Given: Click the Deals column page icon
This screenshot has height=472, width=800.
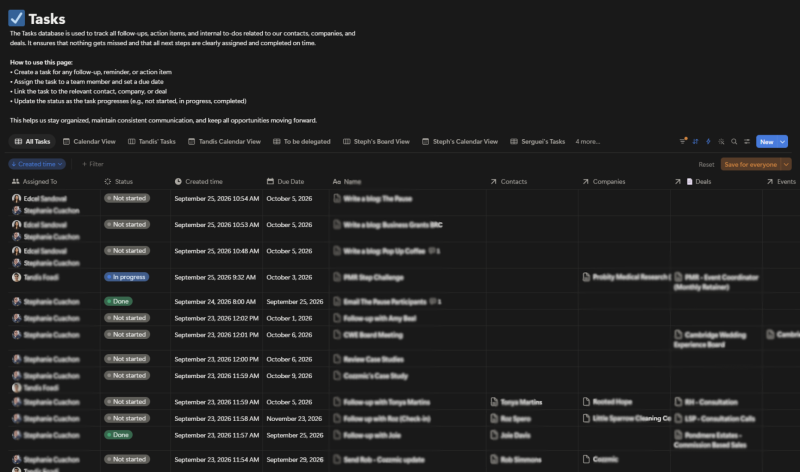Looking at the screenshot, I should [690, 181].
